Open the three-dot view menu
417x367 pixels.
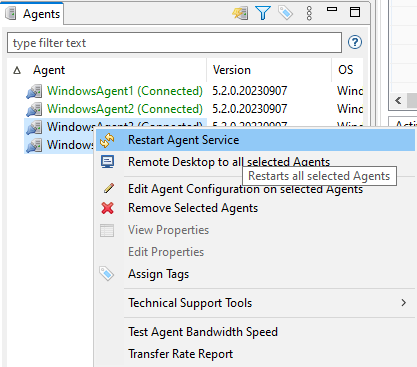click(x=309, y=13)
